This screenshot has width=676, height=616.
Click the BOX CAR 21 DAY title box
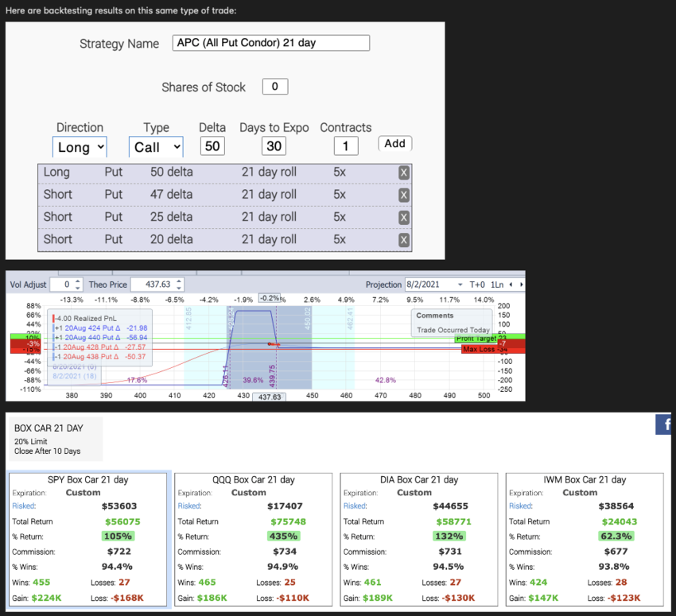pyautogui.click(x=56, y=439)
